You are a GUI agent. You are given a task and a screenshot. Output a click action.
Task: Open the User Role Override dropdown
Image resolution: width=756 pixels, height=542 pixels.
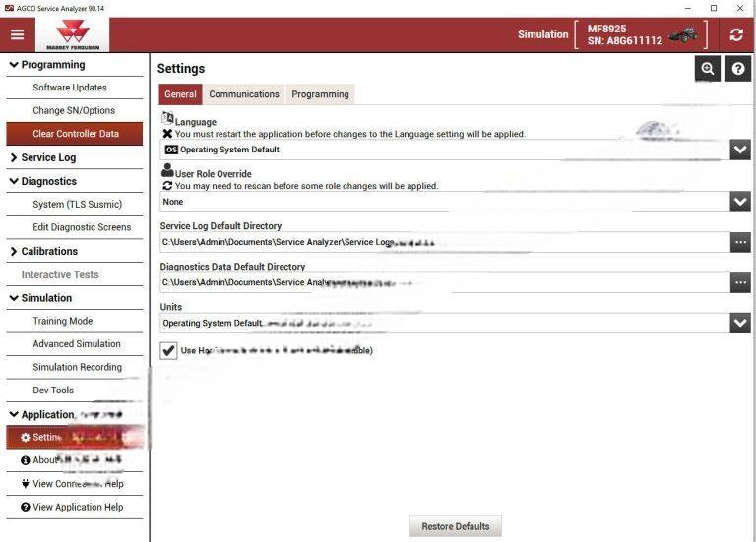[740, 202]
